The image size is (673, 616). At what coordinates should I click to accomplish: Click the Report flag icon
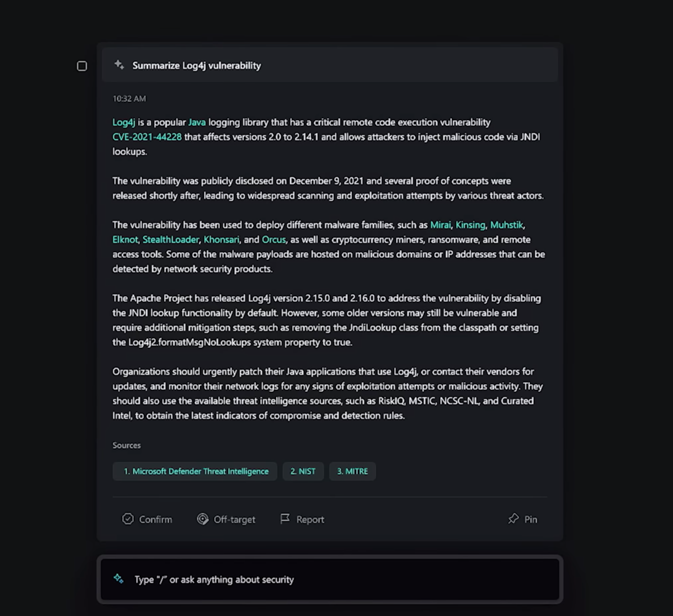tap(285, 519)
